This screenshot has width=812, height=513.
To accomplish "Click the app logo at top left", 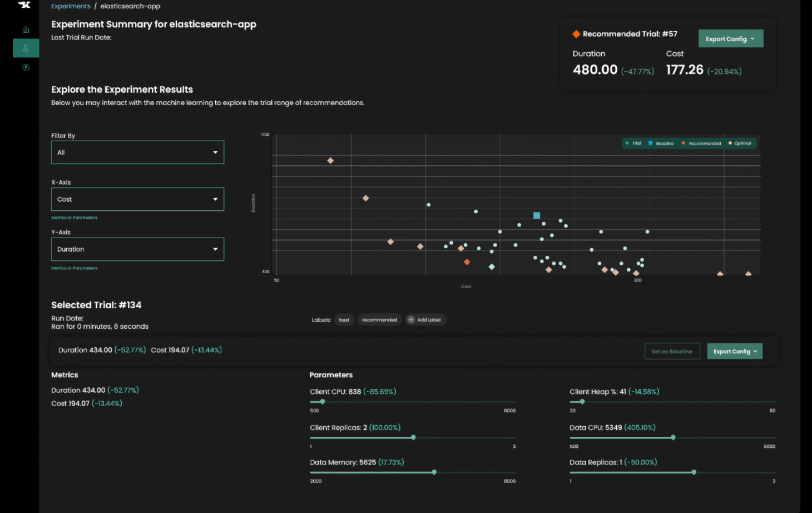I will (x=24, y=4).
